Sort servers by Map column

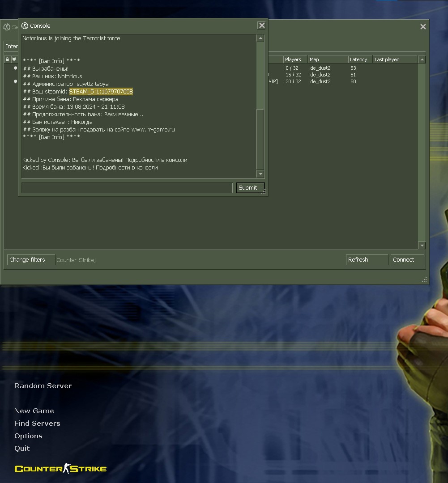click(328, 59)
